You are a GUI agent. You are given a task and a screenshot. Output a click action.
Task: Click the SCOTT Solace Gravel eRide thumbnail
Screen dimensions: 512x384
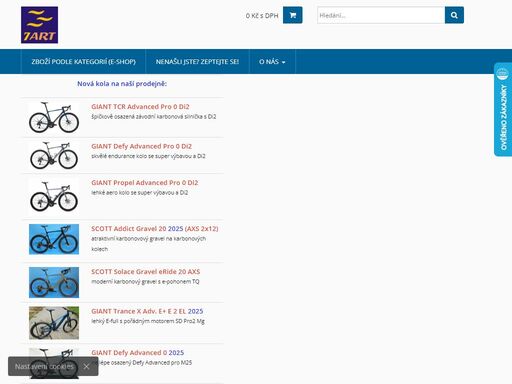point(54,282)
